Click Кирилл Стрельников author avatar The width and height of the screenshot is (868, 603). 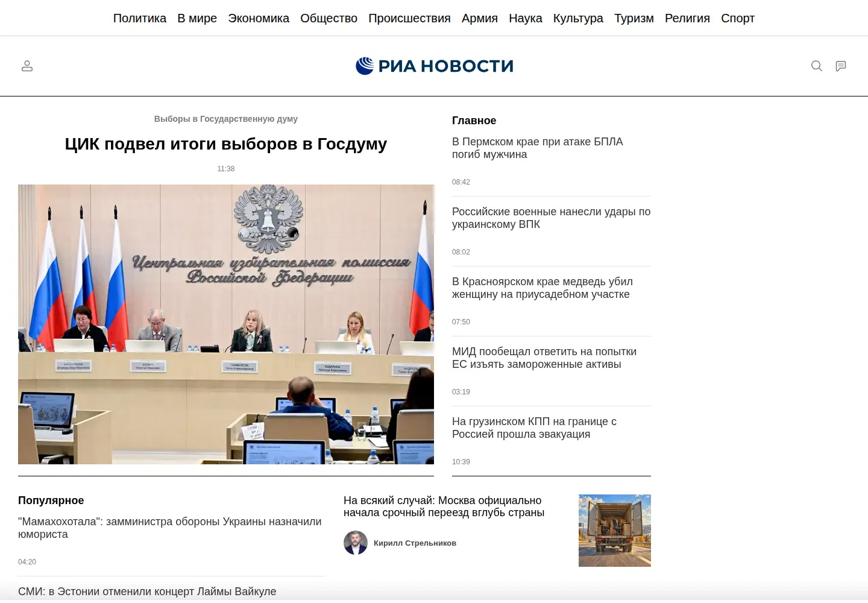point(356,543)
